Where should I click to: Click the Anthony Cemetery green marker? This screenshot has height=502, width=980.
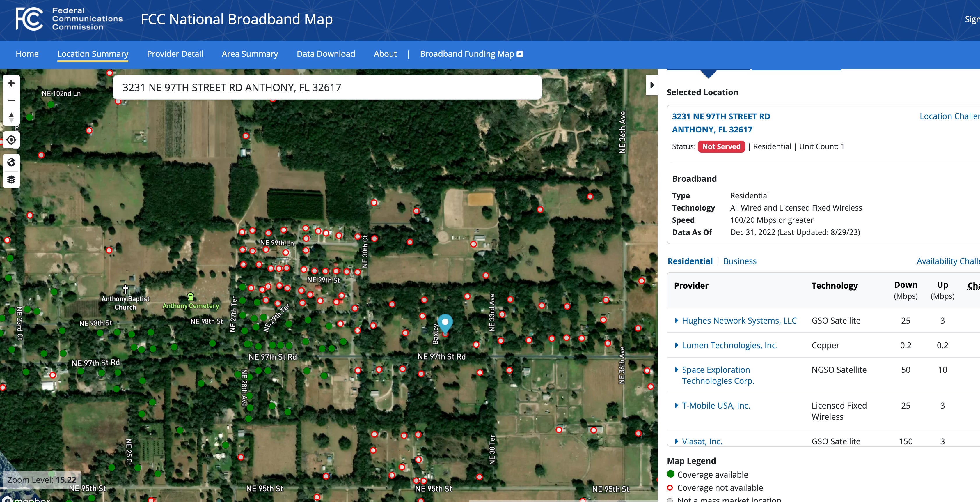click(x=191, y=296)
